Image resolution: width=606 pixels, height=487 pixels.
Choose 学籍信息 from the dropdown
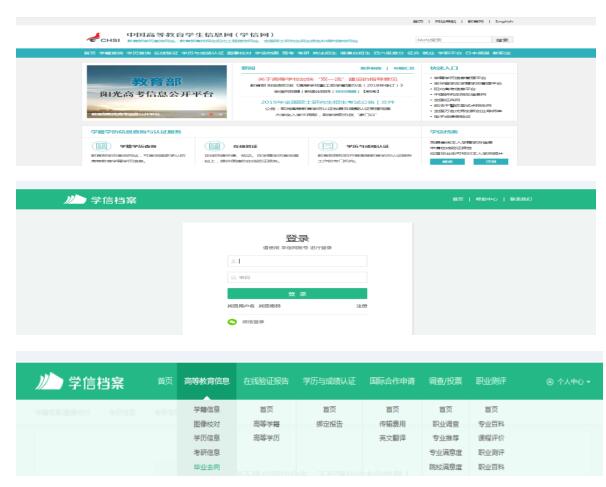[x=207, y=409]
